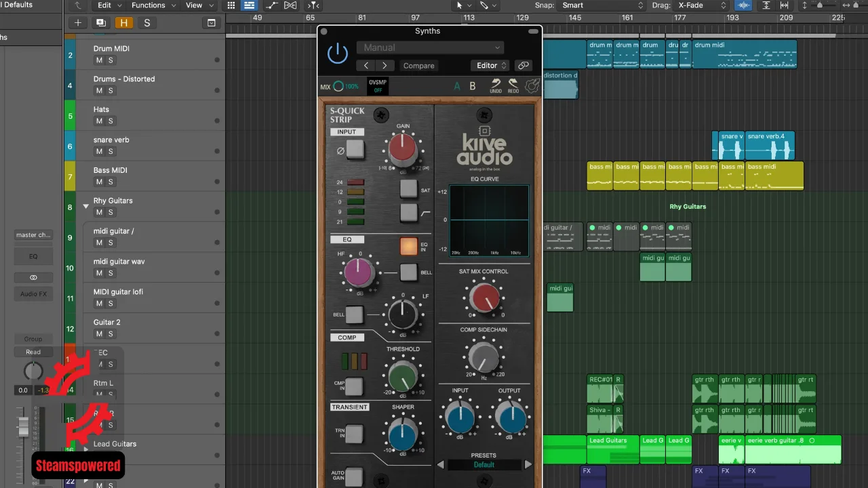Click the duplicate track icon
Viewport: 868px width, 488px height.
[x=101, y=23]
